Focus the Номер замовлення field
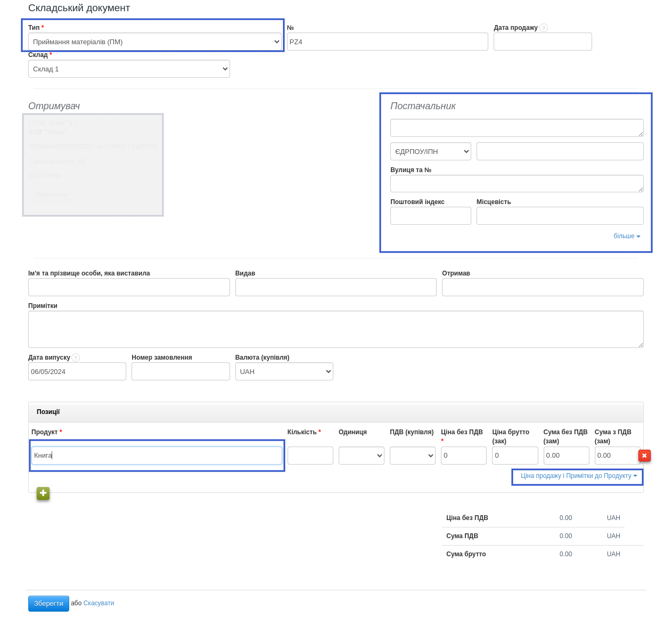Screen dimensions: 672x625 click(181, 371)
